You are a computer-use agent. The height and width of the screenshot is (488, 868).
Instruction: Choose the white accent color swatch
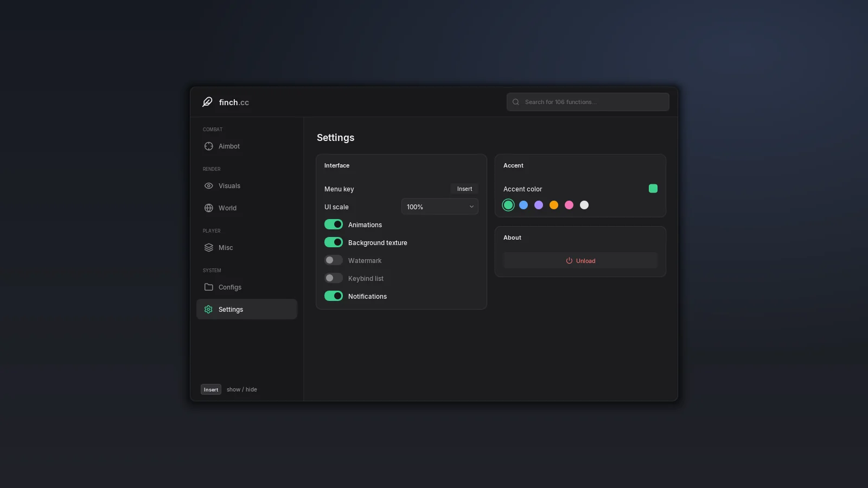click(x=584, y=205)
